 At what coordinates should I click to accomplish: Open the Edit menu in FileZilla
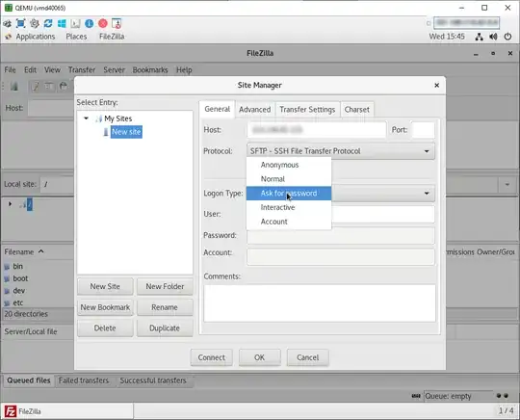[30, 70]
